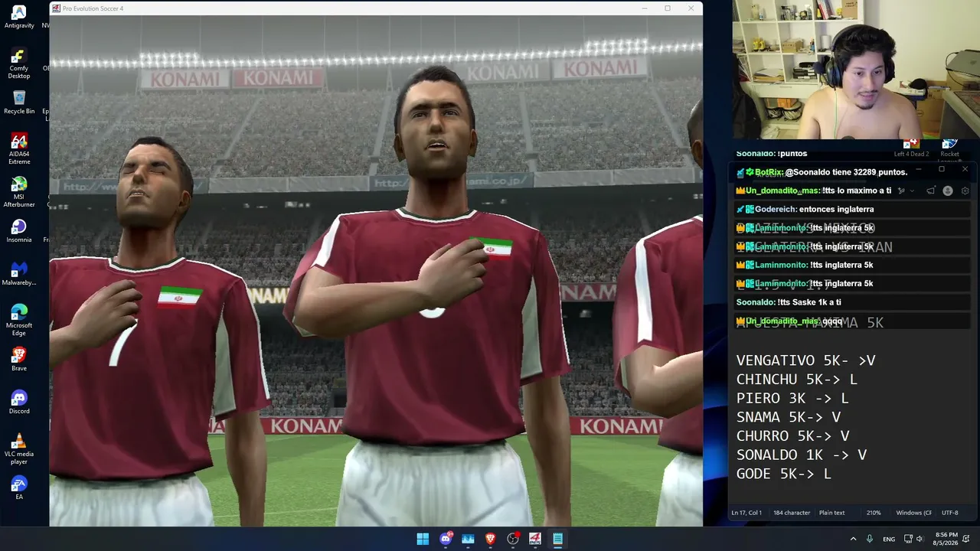Launch Discord from the desktop

pos(19,403)
